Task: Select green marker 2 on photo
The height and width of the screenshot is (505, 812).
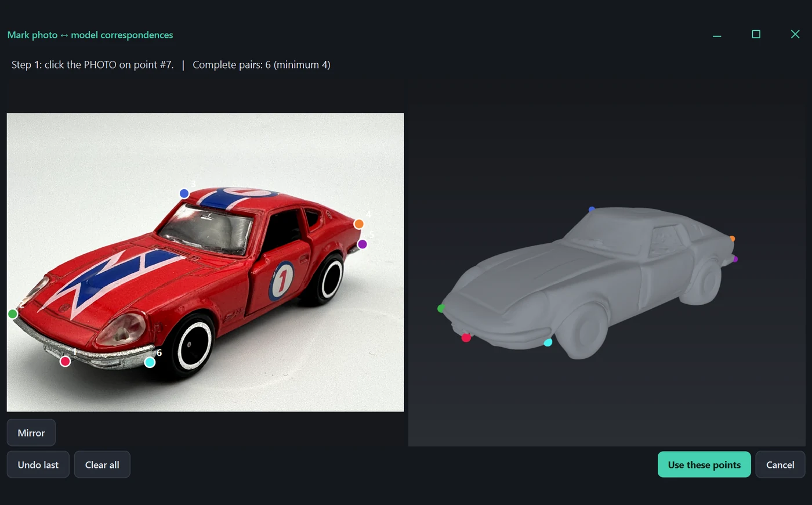Action: pyautogui.click(x=13, y=314)
